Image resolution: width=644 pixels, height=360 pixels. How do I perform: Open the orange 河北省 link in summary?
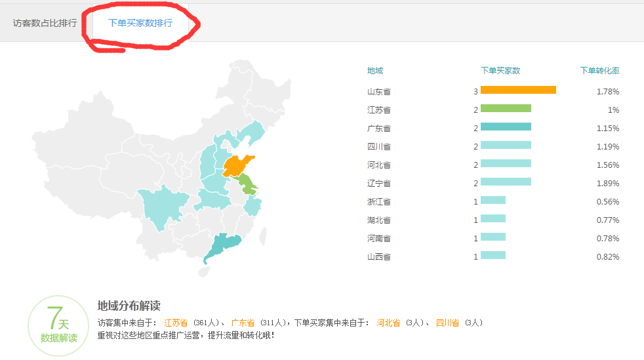[388, 323]
